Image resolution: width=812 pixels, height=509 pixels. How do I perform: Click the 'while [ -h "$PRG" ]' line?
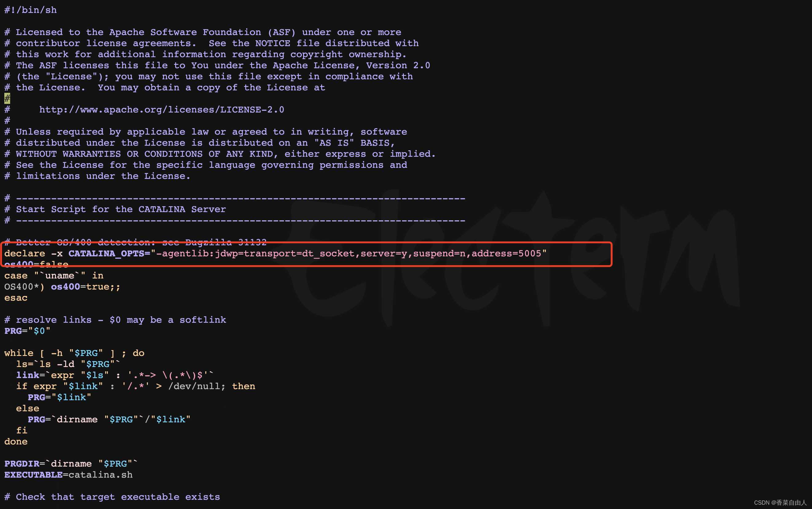coord(74,353)
